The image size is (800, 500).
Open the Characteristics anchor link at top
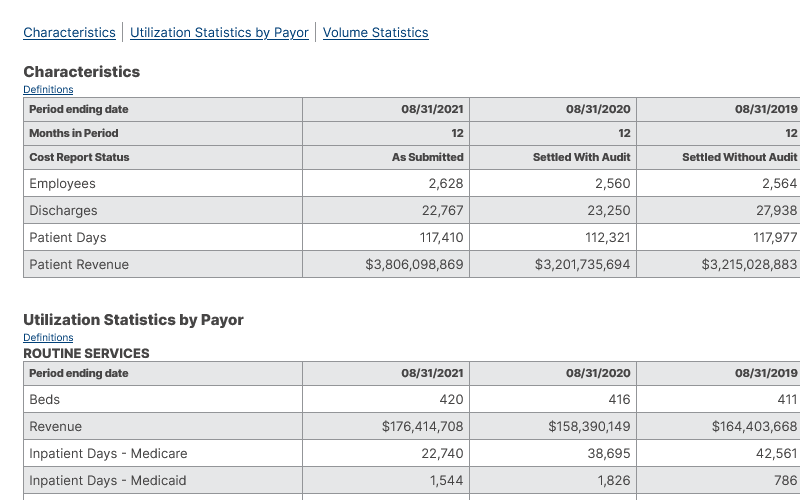click(x=69, y=33)
